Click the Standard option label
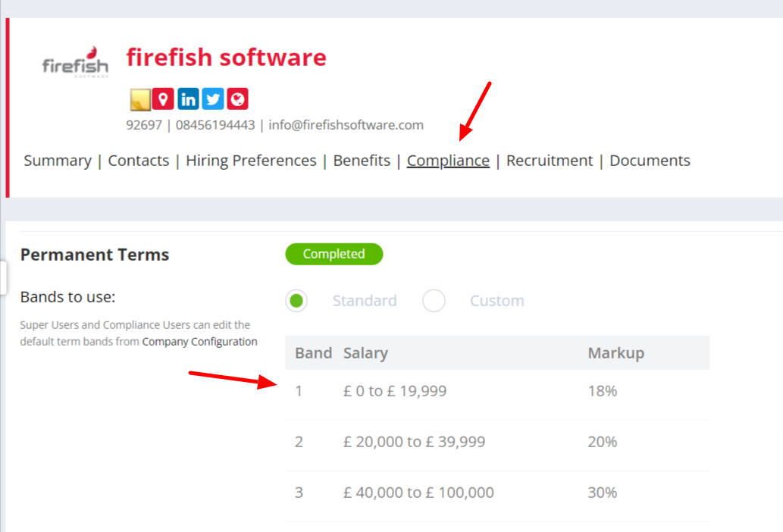Image resolution: width=783 pixels, height=532 pixels. pyautogui.click(x=365, y=301)
